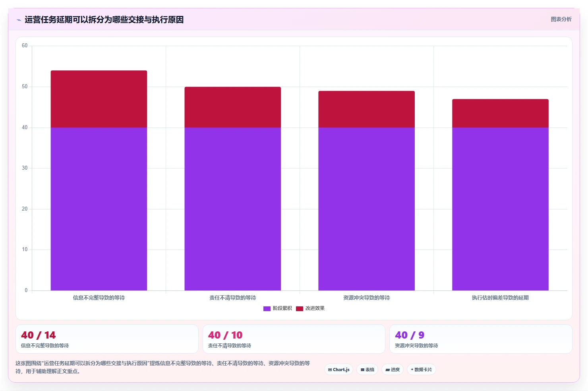Click the y-axis value 40
The image size is (588, 391).
[25, 128]
